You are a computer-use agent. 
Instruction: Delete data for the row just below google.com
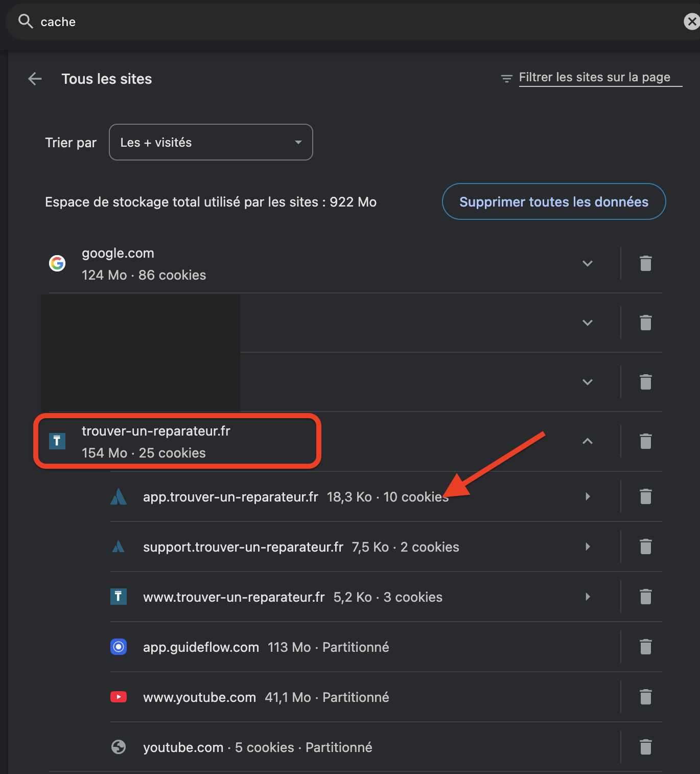point(646,323)
